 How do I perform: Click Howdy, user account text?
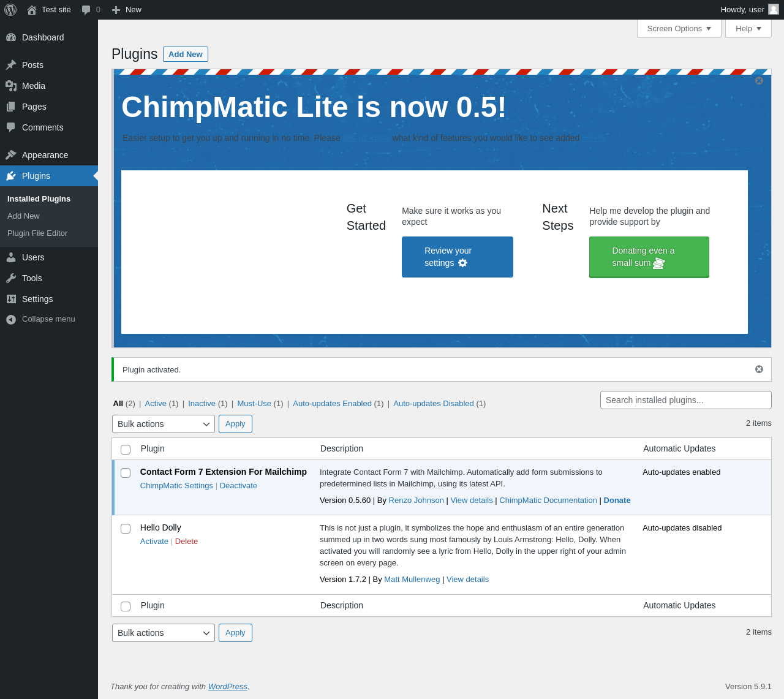[x=742, y=10]
